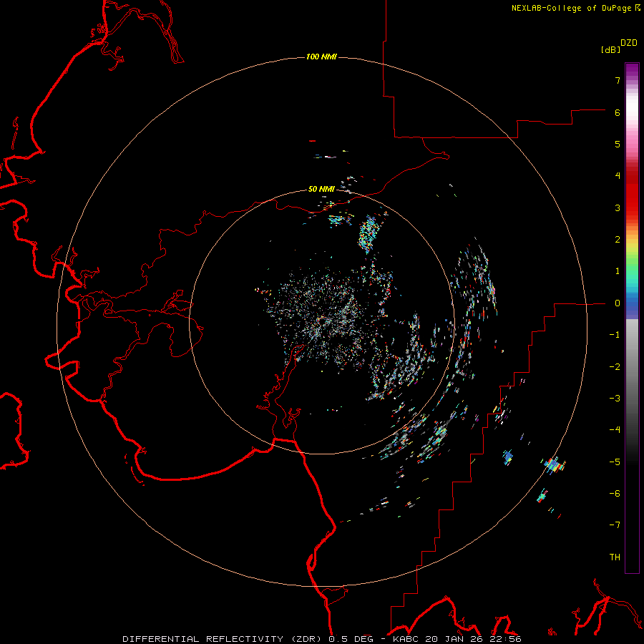644x644 pixels.
Task: Click the '5' value on the color scale
Action: (618, 144)
